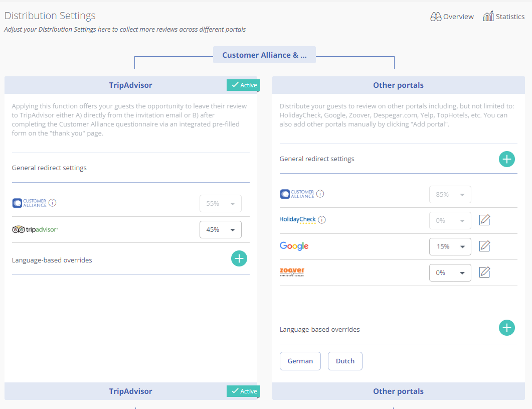Click General redirect settings label in TripAdvisor panel
This screenshot has height=409, width=532.
(x=49, y=168)
